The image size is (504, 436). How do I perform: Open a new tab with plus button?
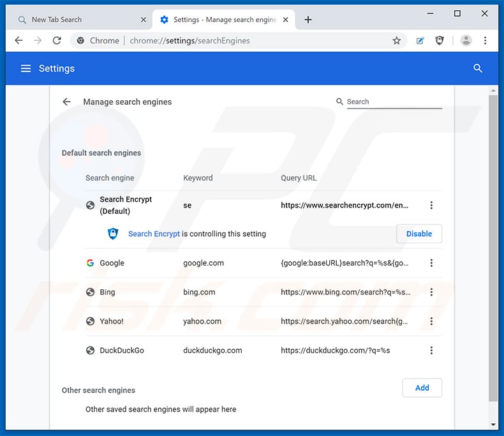click(x=308, y=20)
